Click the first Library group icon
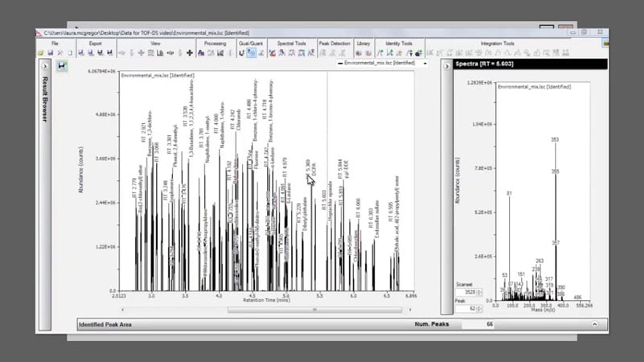Image resolution: width=644 pixels, height=362 pixels. (359, 53)
